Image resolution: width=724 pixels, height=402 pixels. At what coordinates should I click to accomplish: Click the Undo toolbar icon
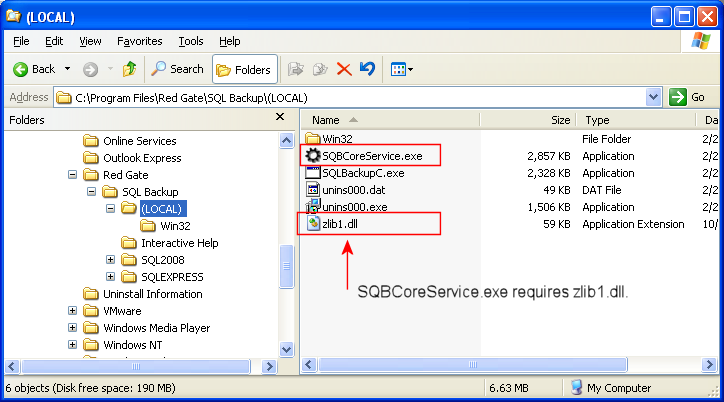(x=367, y=69)
